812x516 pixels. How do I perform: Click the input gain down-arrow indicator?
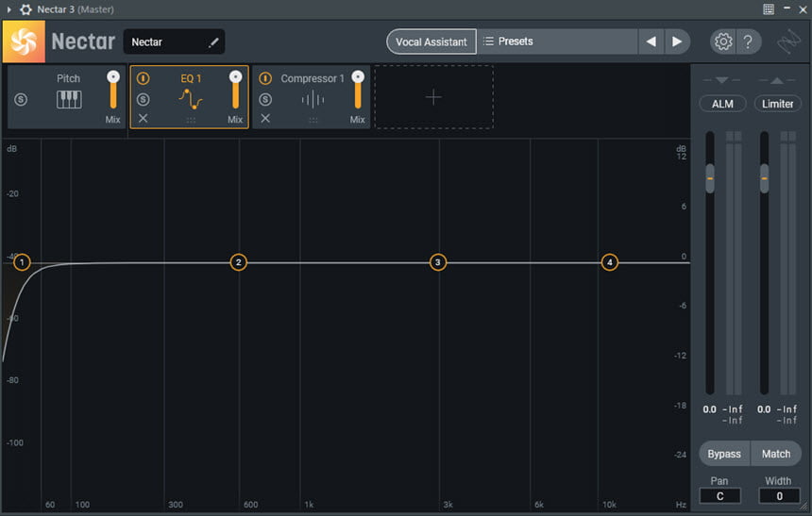[x=721, y=79]
